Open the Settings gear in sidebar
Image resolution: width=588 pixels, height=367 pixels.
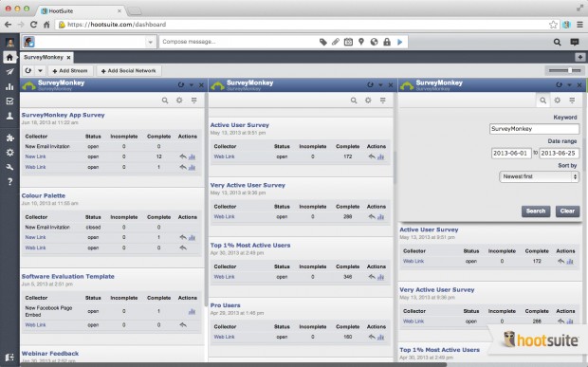(x=9, y=153)
